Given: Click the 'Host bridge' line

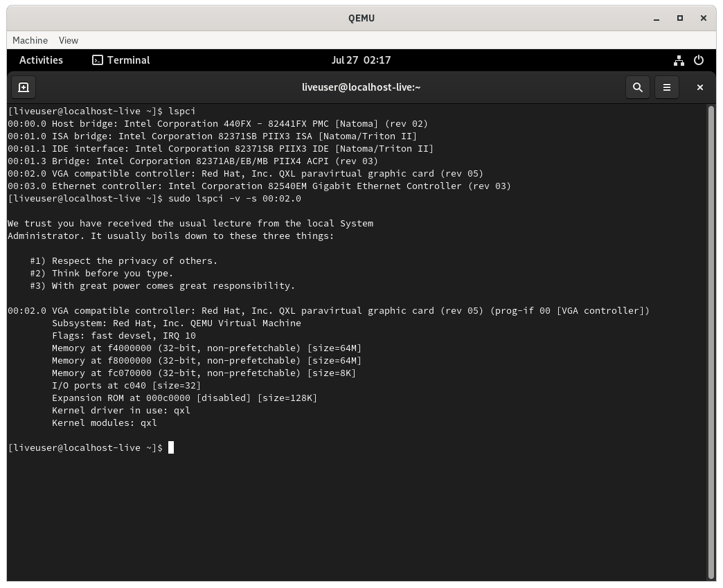Looking at the screenshot, I should pyautogui.click(x=217, y=123).
